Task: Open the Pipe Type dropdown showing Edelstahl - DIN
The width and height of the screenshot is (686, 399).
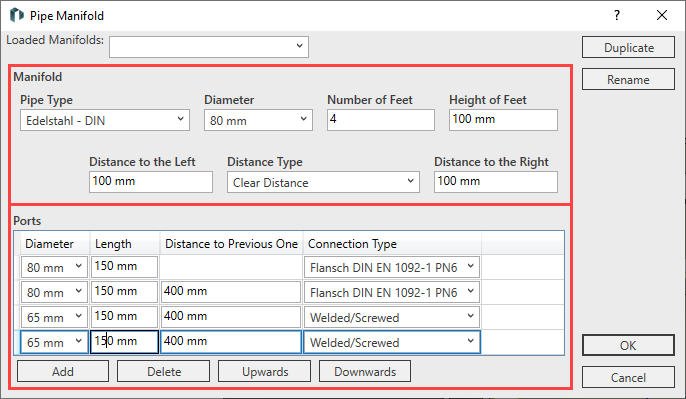Action: pyautogui.click(x=105, y=120)
